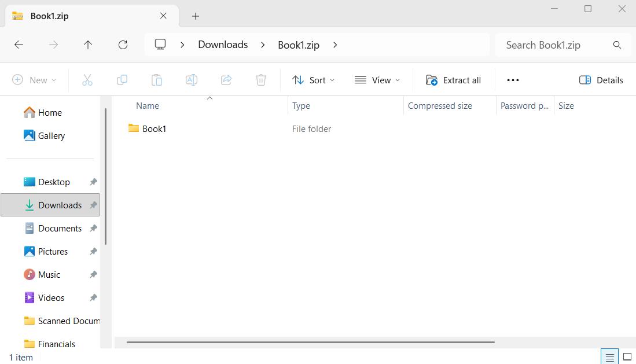Open Desktop in the navigation pane
Image resolution: width=636 pixels, height=364 pixels.
(x=50, y=182)
